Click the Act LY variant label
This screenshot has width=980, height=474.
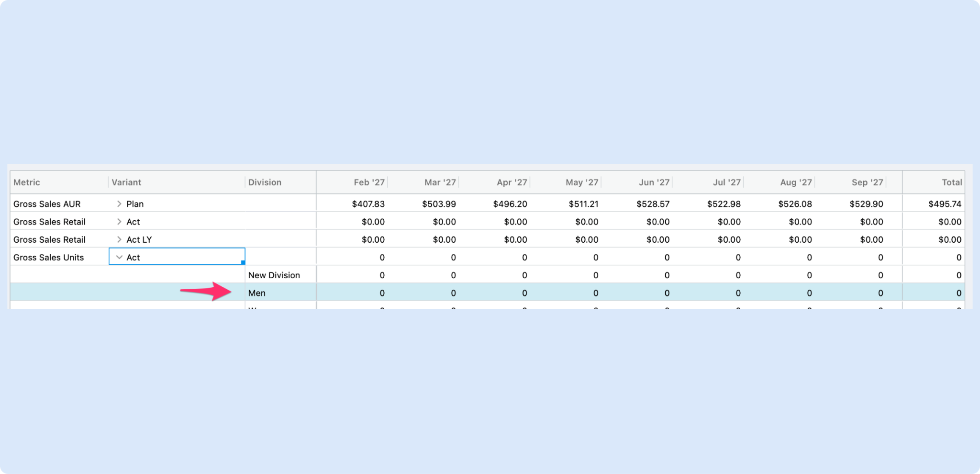139,239
